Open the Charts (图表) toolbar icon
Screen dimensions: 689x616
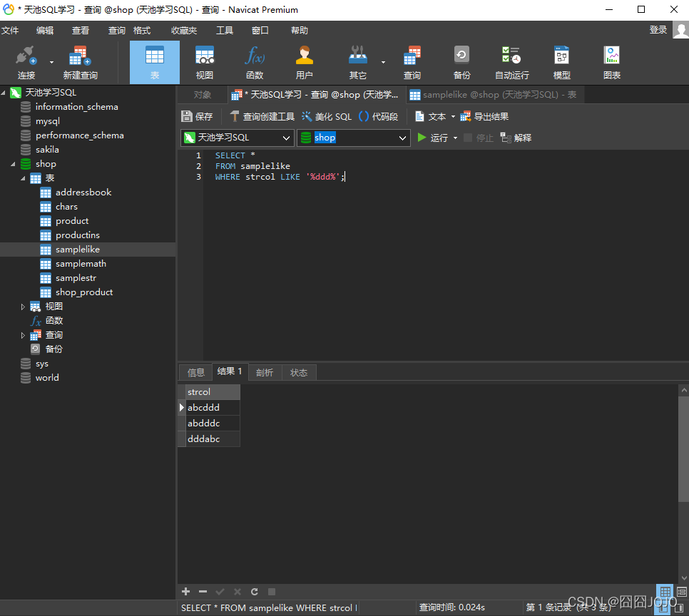(612, 63)
